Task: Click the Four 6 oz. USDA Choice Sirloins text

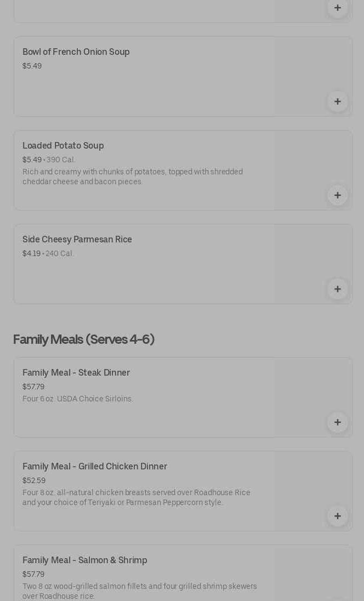Action: [78, 399]
